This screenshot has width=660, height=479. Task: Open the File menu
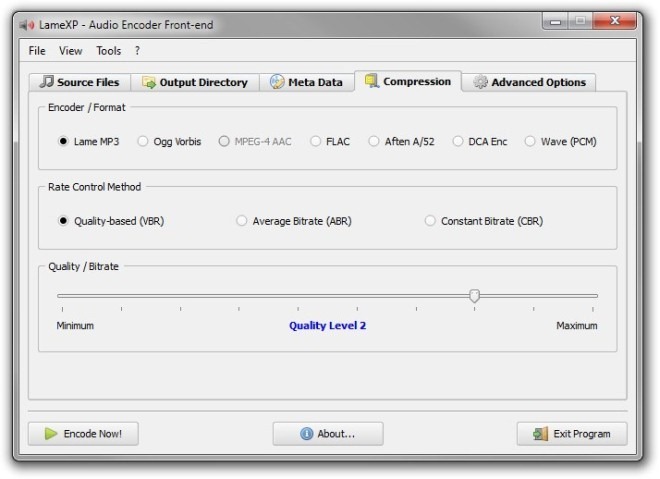click(37, 51)
